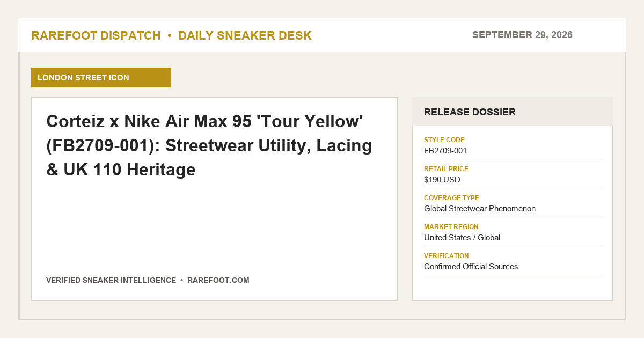Open the Corteiz x Nike Air Max 95 headline
Screen dimensions: 644x338
pos(209,145)
